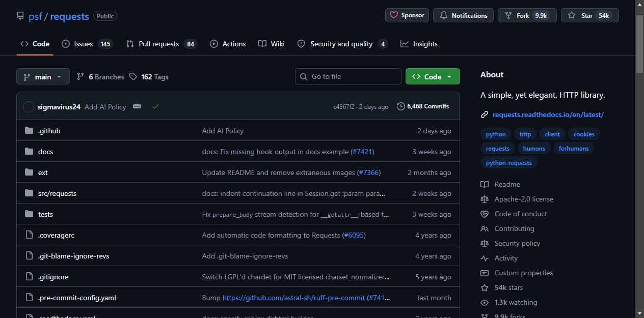The image size is (644, 318).
Task: Click the clock history icon for 6,468 Commits
Action: [x=401, y=106]
